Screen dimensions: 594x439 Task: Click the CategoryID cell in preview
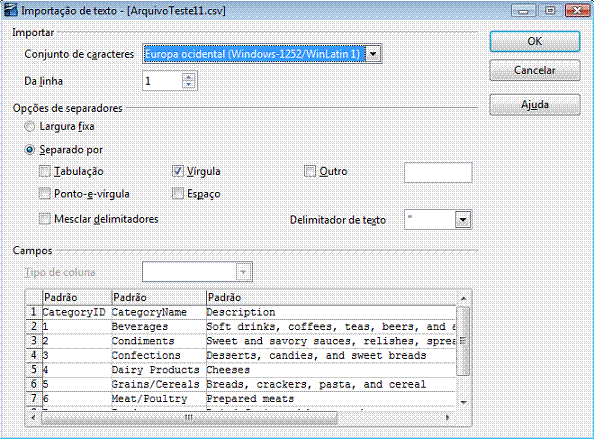pos(77,312)
